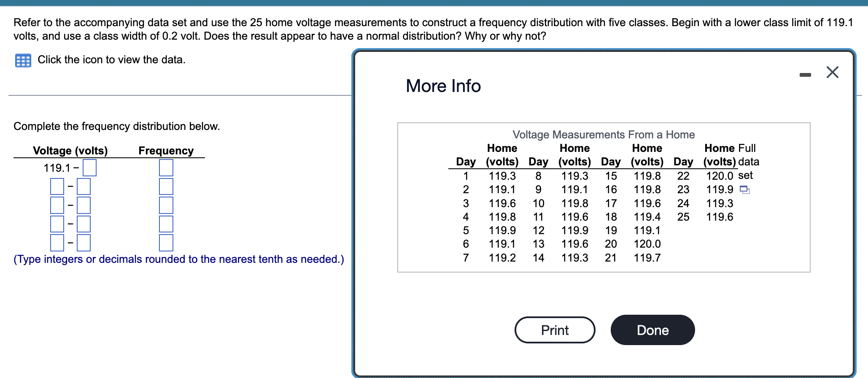The image size is (868, 378).
Task: Select fourth row lower class limit box
Action: click(57, 224)
